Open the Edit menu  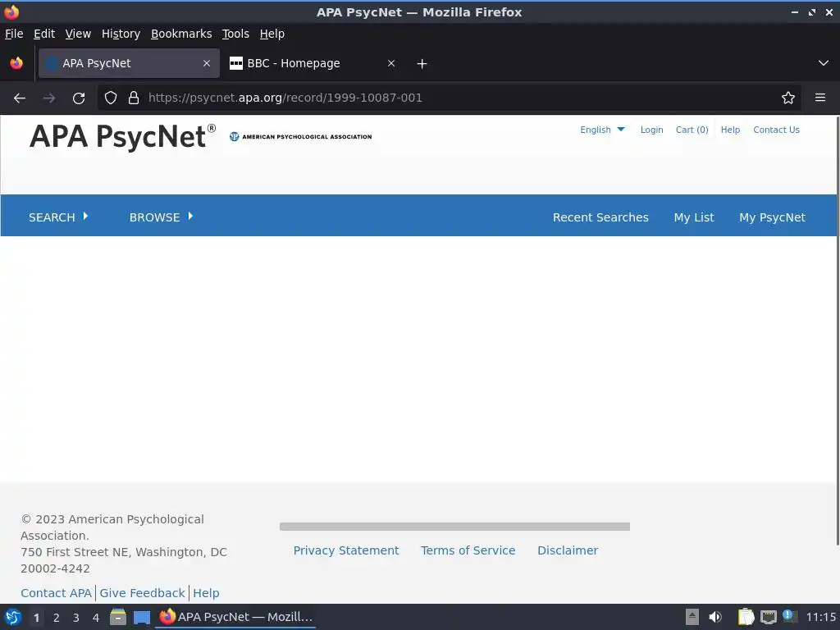(x=44, y=34)
